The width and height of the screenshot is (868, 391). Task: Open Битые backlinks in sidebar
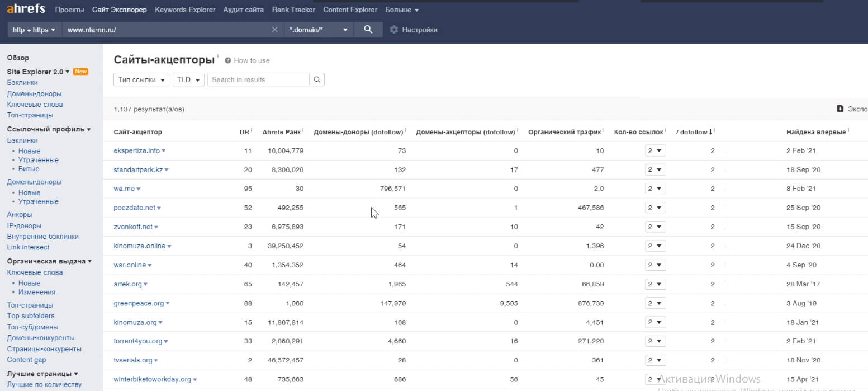[x=29, y=168]
